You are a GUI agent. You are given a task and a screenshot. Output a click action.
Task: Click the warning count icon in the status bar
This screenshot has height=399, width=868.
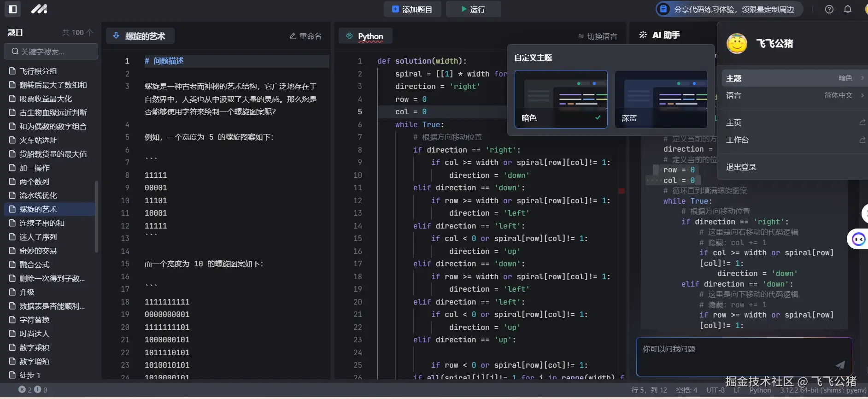point(38,389)
